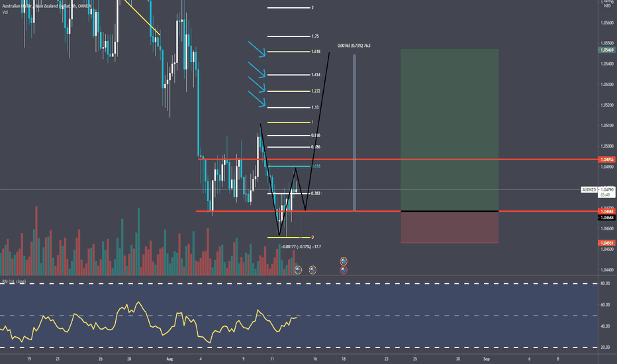Click 1.05000 on the price scale
The image size is (617, 364).
(607, 146)
